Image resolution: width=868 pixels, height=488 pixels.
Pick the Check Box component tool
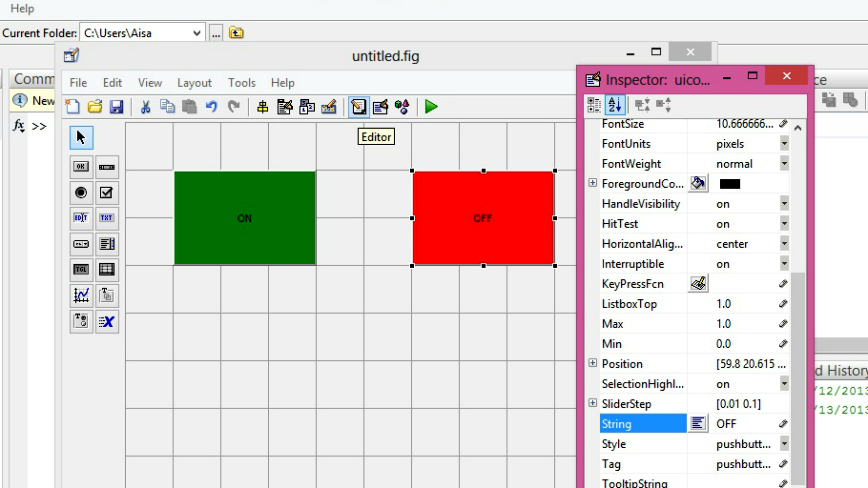(x=107, y=193)
